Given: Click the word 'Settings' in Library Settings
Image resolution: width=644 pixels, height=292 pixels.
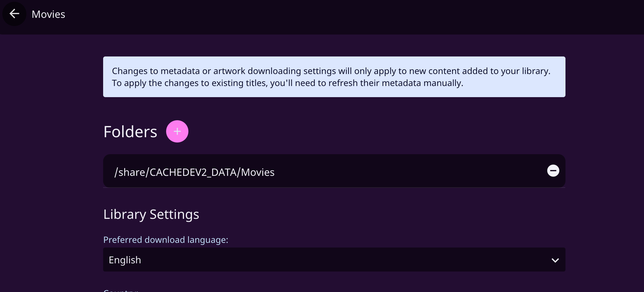Looking at the screenshot, I should tap(174, 214).
